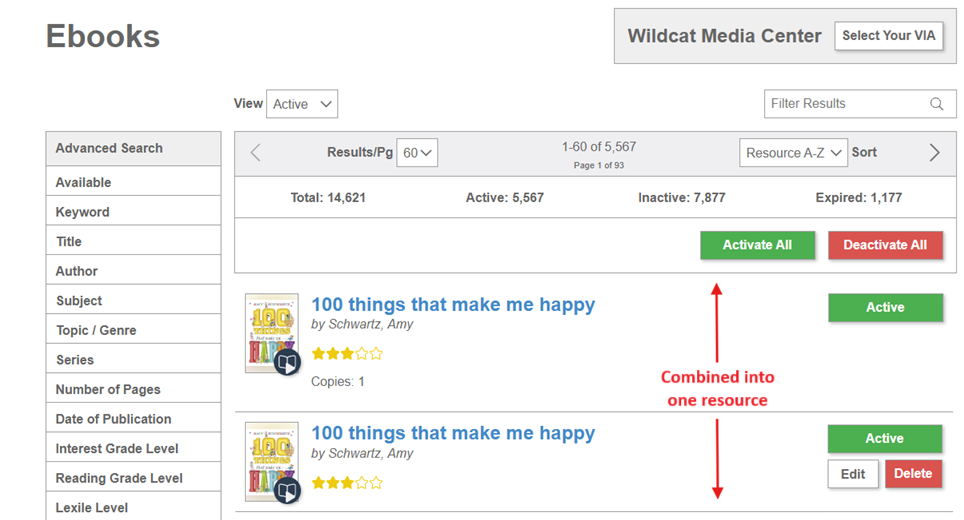964x520 pixels.
Task: Click the red Deactivate All button
Action: point(885,245)
